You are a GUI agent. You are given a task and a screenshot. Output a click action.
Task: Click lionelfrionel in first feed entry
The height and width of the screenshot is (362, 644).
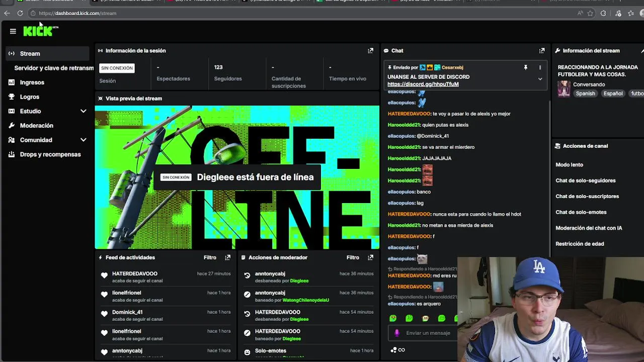(127, 293)
